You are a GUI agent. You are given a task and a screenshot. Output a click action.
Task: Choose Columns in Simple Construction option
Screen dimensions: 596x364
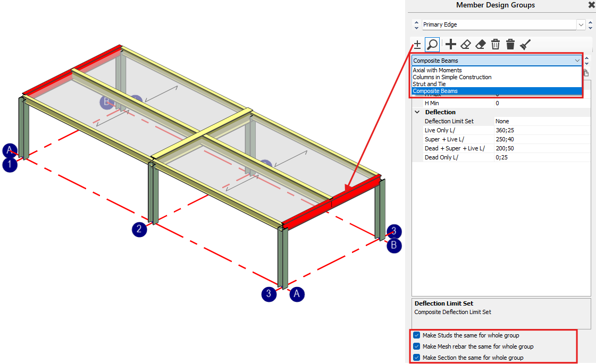pos(497,77)
